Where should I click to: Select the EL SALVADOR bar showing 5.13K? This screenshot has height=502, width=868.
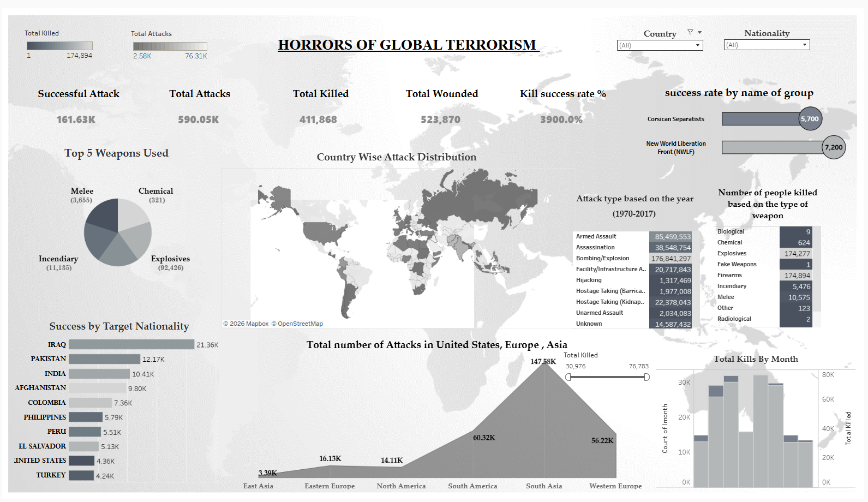coord(83,446)
